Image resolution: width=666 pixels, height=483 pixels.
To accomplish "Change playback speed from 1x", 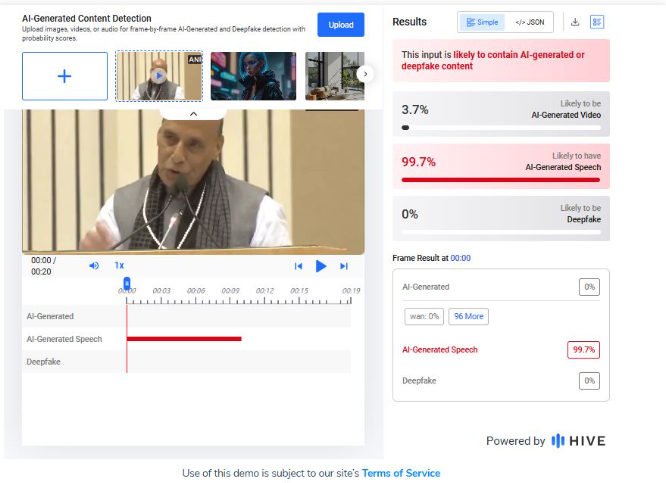I will (119, 266).
